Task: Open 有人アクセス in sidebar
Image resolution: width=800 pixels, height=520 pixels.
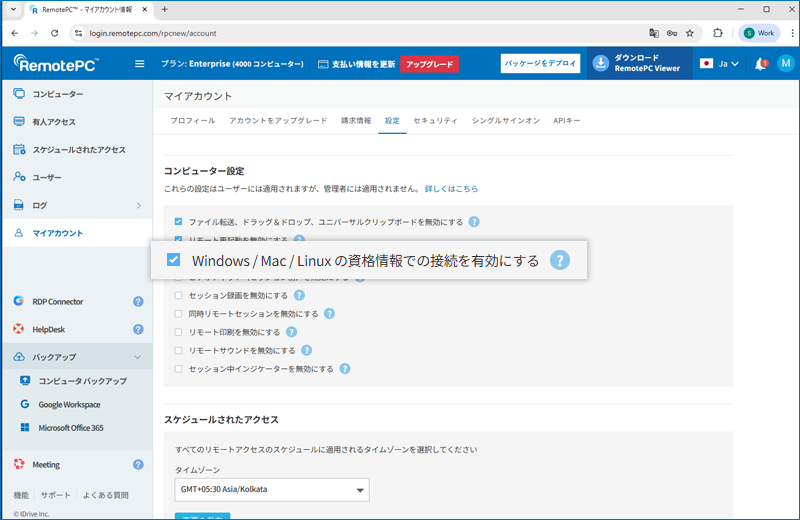Action: [x=54, y=121]
